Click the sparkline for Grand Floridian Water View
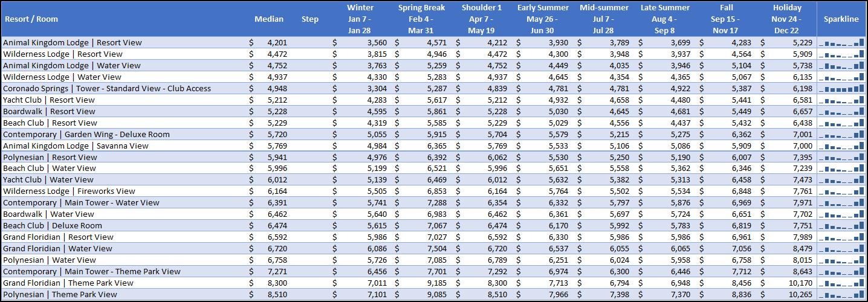 pyautogui.click(x=841, y=248)
